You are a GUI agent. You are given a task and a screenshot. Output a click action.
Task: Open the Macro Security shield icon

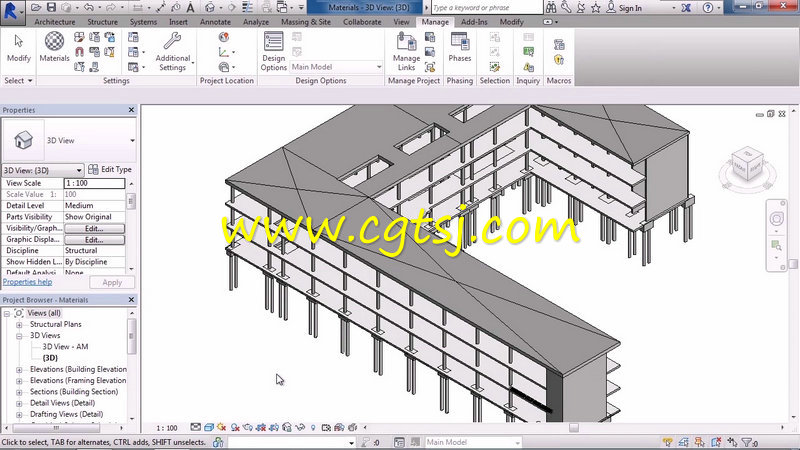(559, 60)
